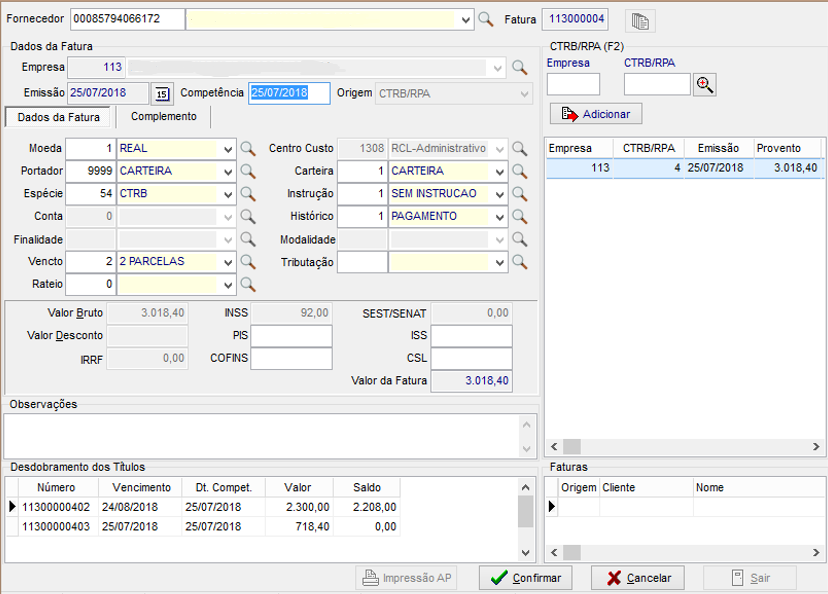Click inside the Observações text area
Image resolution: width=828 pixels, height=594 pixels.
coord(260,435)
